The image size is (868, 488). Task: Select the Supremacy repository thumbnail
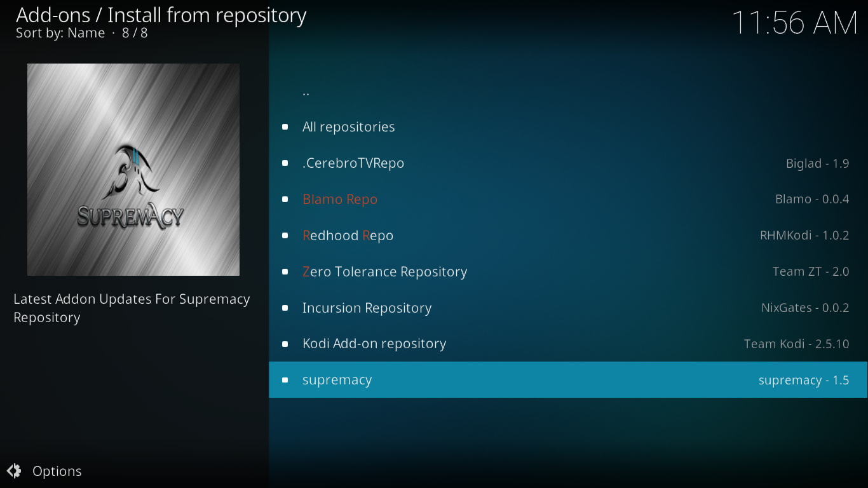tap(133, 170)
